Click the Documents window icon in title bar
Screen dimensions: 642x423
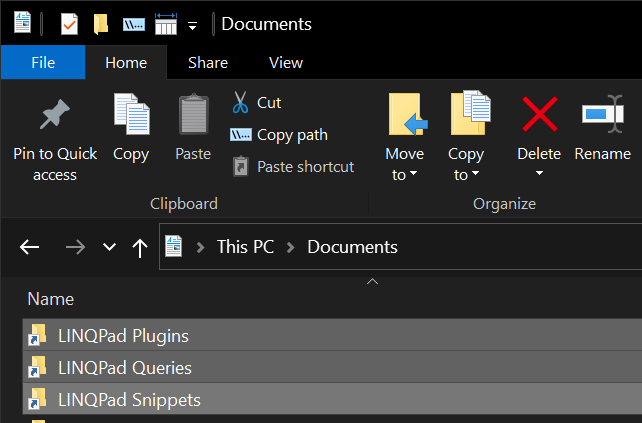[23, 23]
